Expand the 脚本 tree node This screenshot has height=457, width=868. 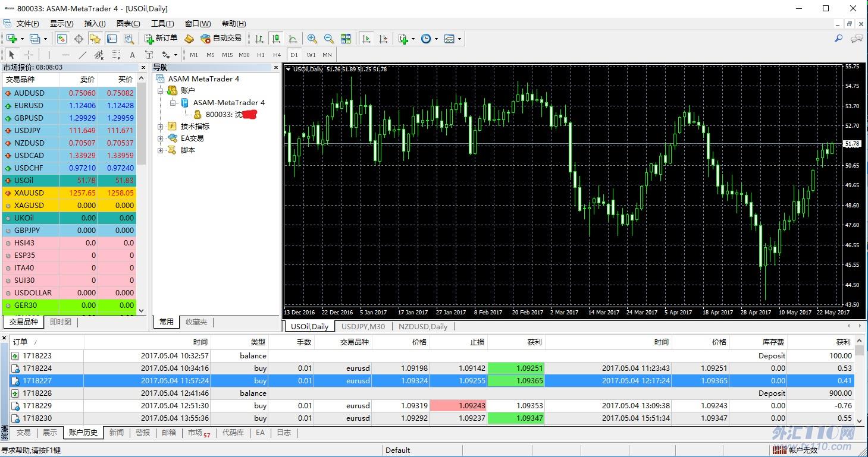[x=161, y=150]
